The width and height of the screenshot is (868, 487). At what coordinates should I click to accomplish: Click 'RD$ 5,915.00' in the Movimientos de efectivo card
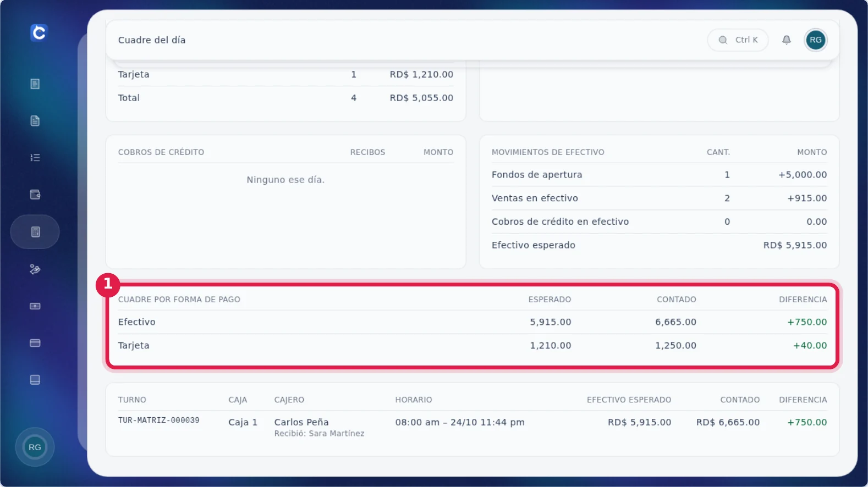point(795,245)
